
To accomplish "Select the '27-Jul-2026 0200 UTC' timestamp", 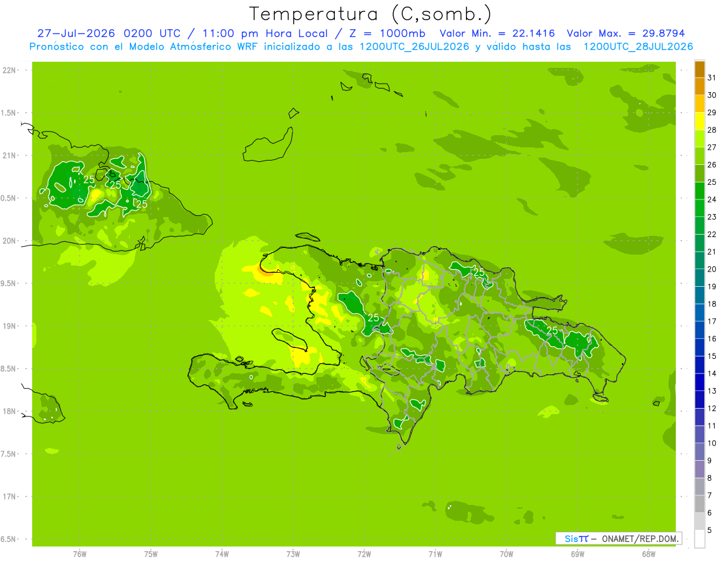I will coord(108,33).
